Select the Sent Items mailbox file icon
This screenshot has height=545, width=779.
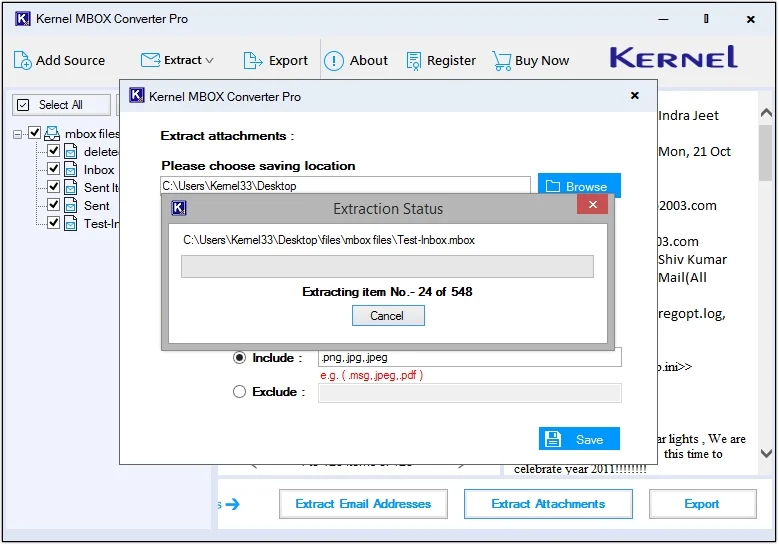coord(71,187)
